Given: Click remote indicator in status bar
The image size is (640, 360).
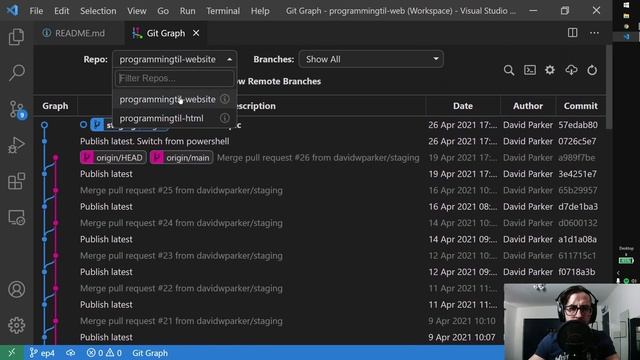Looking at the screenshot, I should (x=11, y=353).
